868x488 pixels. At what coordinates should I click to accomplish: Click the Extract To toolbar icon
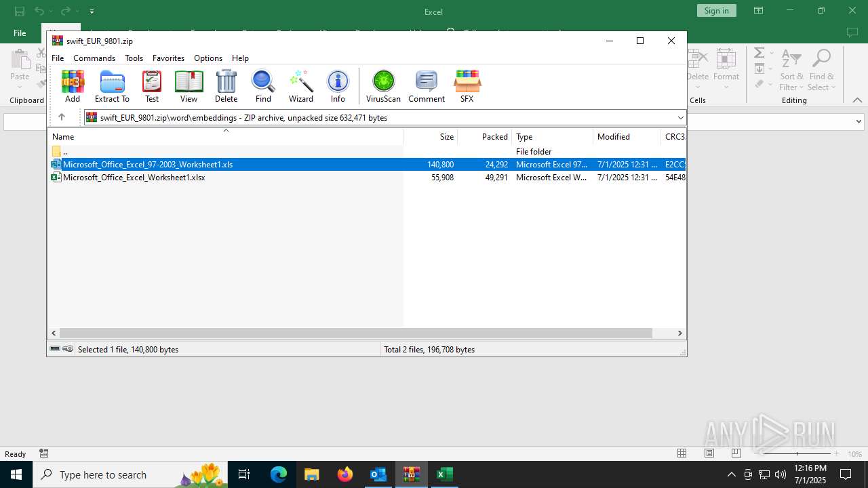[112, 86]
